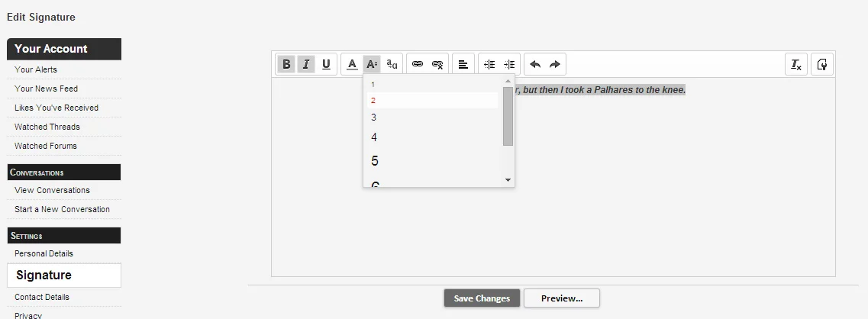868x319 pixels.
Task: Choose font size 5 from the list
Action: [432, 160]
